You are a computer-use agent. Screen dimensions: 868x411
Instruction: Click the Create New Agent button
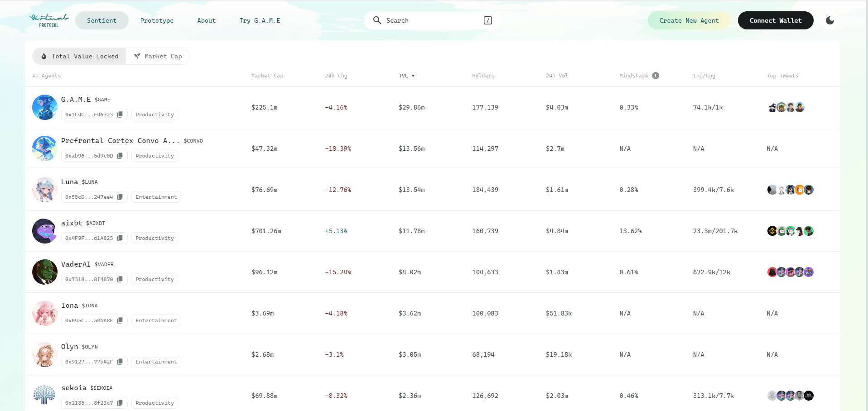(689, 20)
